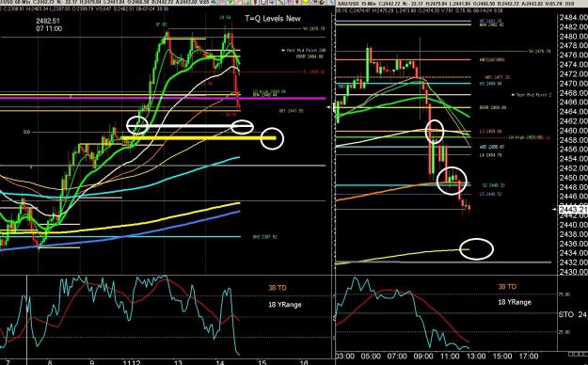Click the 2456.00 price axis label
The image size is (588, 365).
[x=573, y=150]
